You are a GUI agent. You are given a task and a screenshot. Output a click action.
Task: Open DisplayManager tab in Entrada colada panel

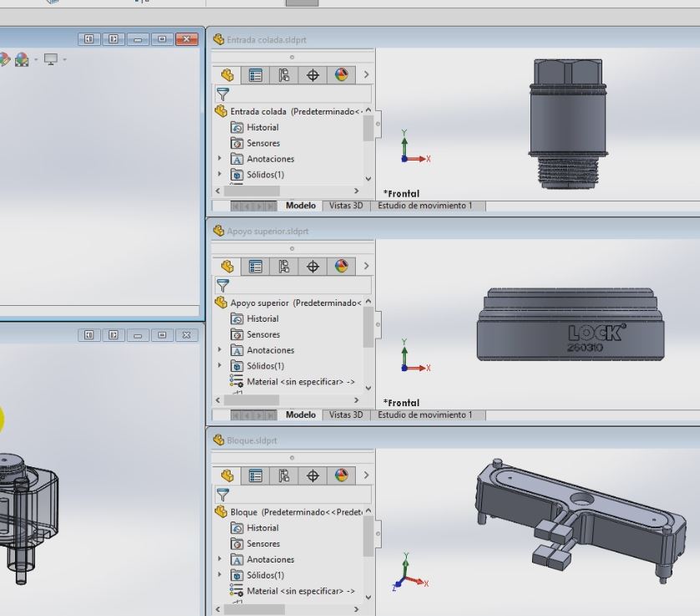(x=341, y=75)
